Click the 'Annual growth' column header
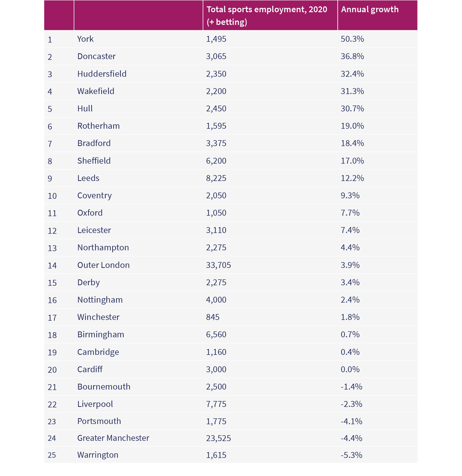This screenshot has width=462, height=476. coord(370,10)
